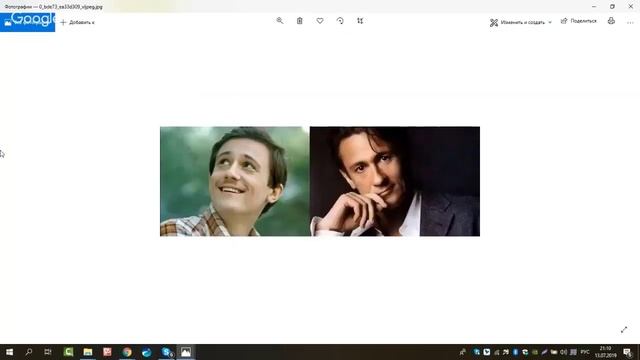Select the Photos app taskbar button

click(x=186, y=352)
